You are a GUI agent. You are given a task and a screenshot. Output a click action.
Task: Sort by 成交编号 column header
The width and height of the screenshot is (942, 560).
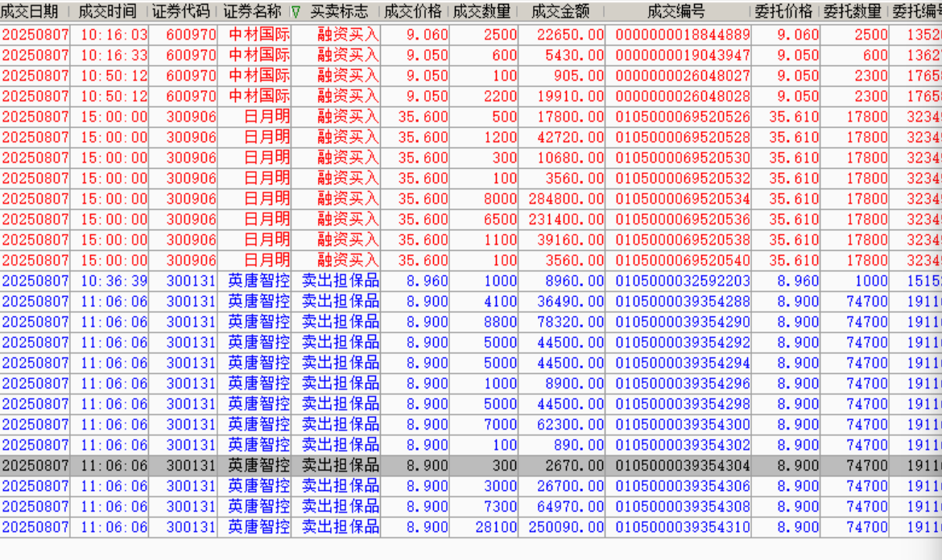[x=676, y=11]
